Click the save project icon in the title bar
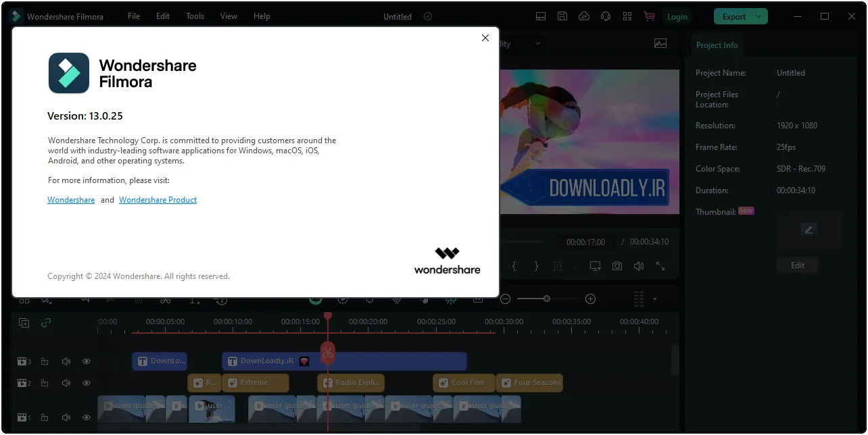The height and width of the screenshot is (435, 868). (562, 16)
